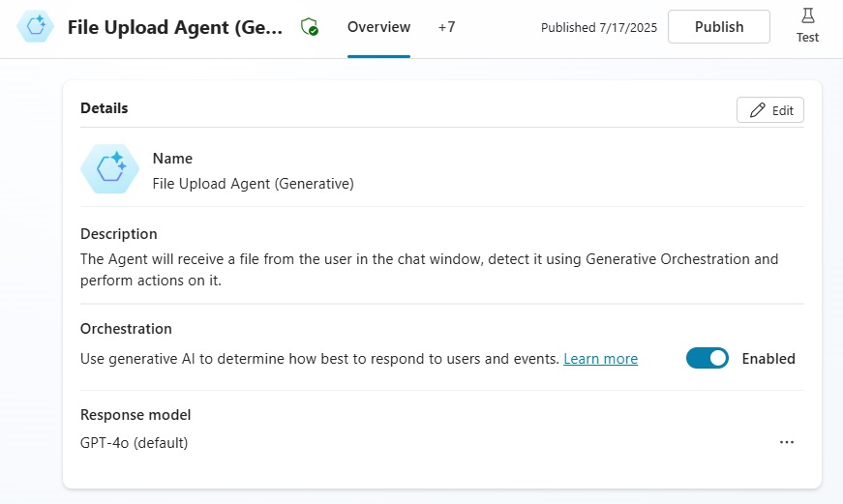Open the Learn more link
The image size is (843, 504).
point(600,358)
